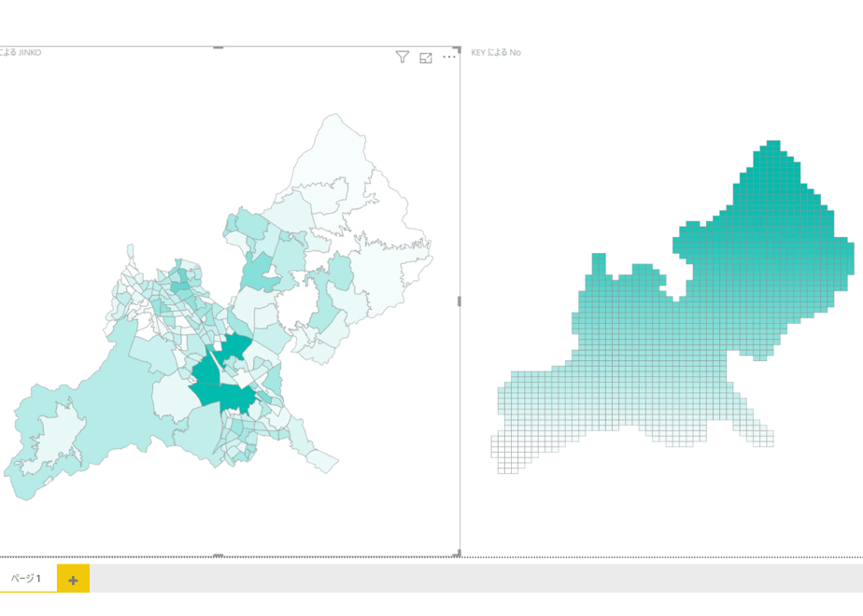Screen dimensions: 863x616
Task: Grab the right-edge resize handle of JINKO visual
Action: [x=459, y=301]
